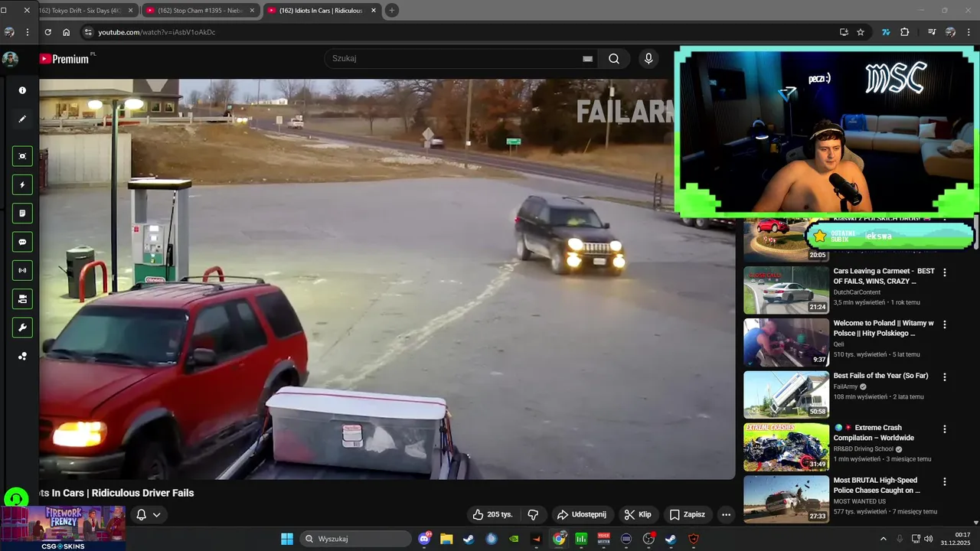Close the Stop Cham #1395 tab
Viewport: 980px width, 551px height.
252,11
